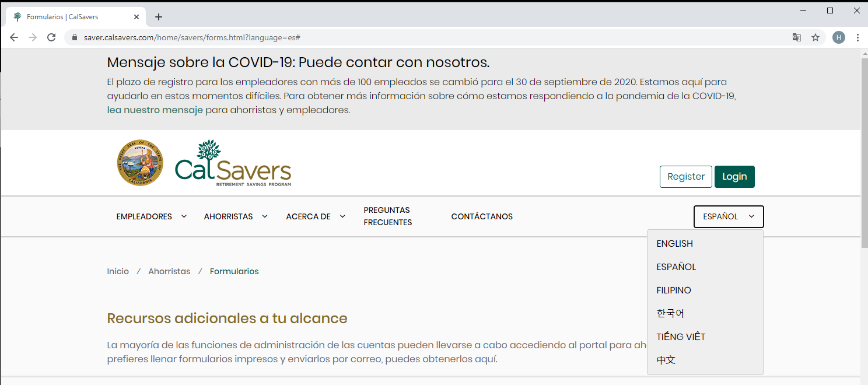Screen dimensions: 868x385
Task: Open the Chrome three-dot menu
Action: 857,37
